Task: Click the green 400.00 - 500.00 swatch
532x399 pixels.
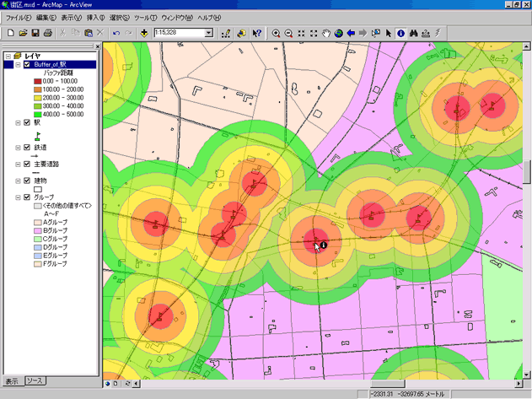Action: [x=38, y=115]
